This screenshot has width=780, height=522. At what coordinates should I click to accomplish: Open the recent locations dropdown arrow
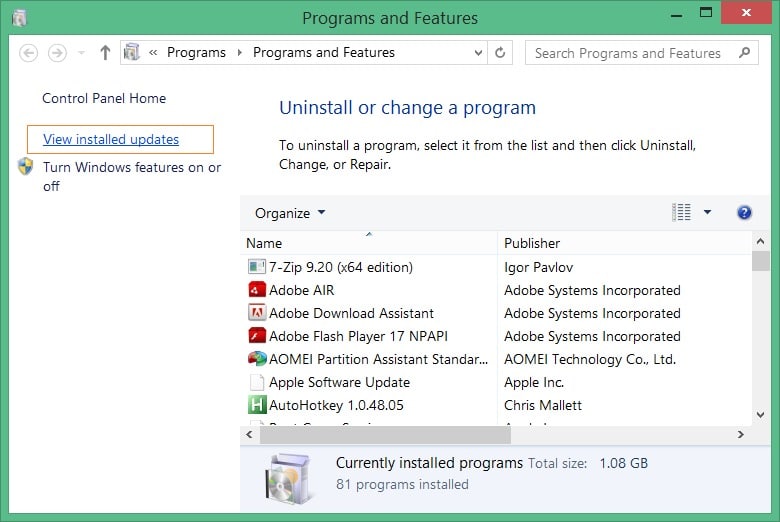82,53
